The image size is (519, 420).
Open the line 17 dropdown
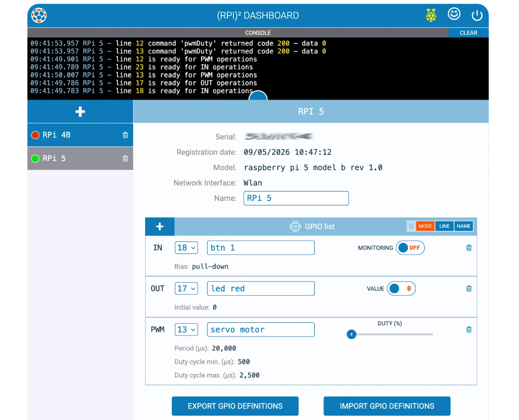(x=187, y=288)
